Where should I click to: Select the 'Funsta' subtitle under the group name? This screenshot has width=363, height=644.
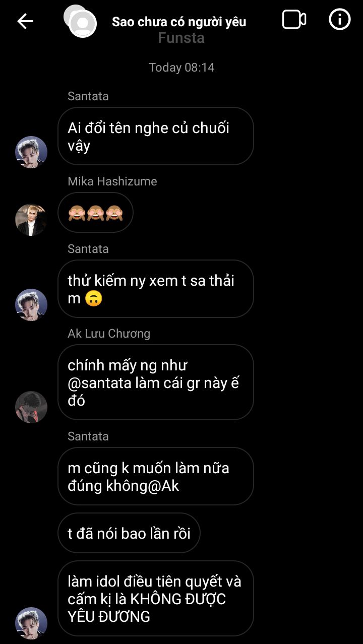point(181,38)
